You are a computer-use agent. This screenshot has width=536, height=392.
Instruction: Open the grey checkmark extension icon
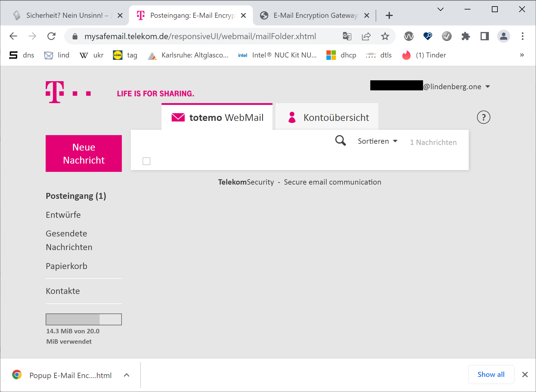tap(446, 36)
